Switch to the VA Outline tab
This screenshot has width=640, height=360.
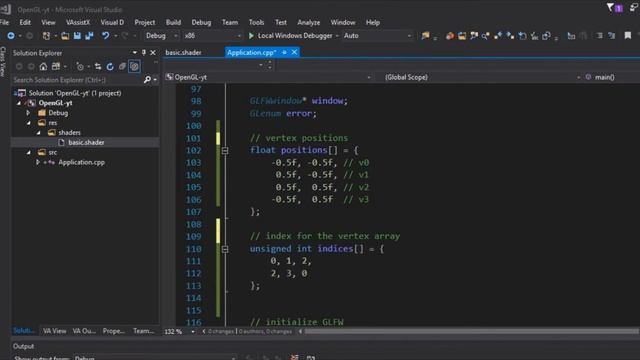[x=84, y=331]
